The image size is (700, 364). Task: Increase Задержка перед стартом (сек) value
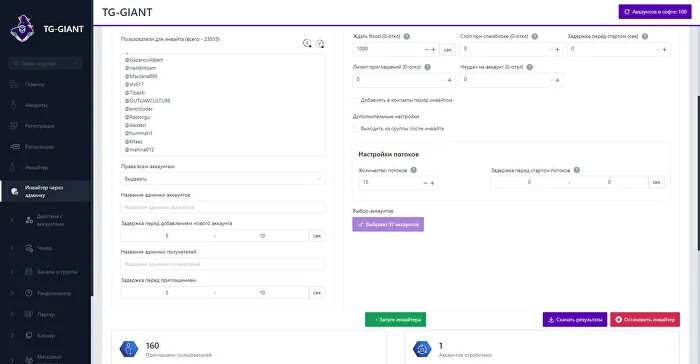664,50
